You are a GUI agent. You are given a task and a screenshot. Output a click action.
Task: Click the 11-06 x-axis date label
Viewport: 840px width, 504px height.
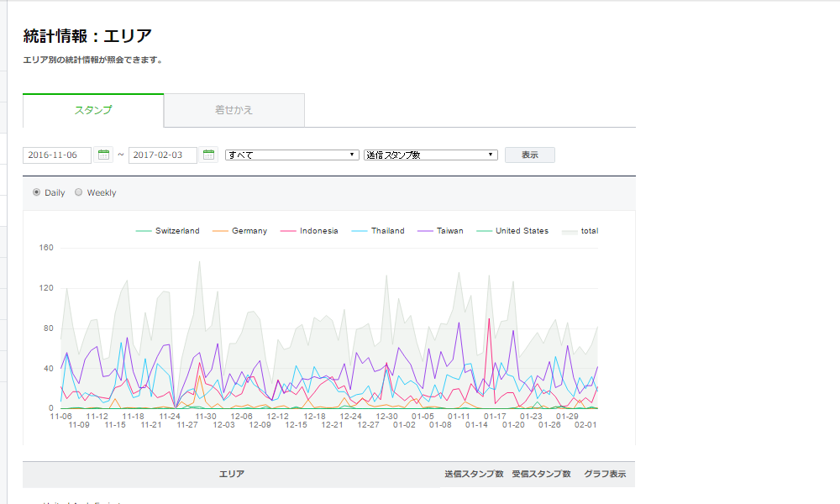point(60,416)
